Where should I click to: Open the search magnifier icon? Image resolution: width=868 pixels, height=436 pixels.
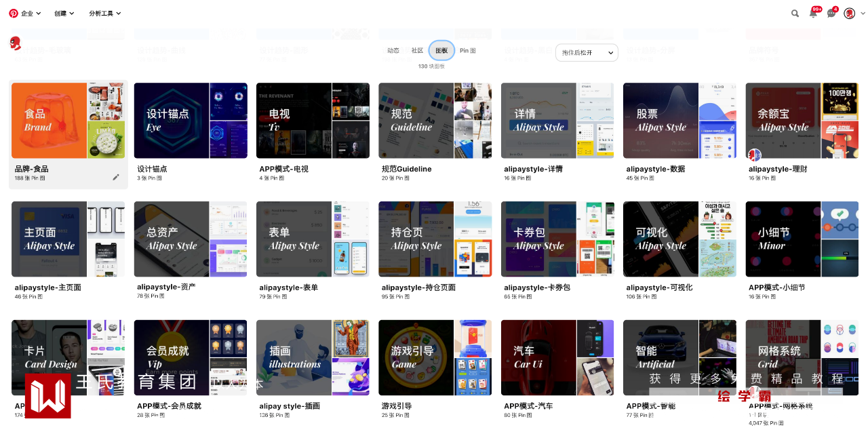coord(795,14)
